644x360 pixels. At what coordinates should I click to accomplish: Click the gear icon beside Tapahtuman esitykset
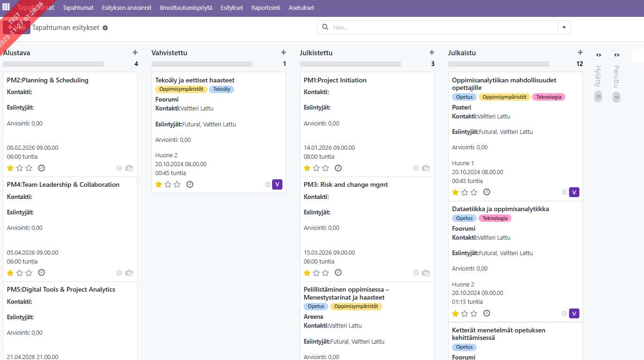pos(105,28)
